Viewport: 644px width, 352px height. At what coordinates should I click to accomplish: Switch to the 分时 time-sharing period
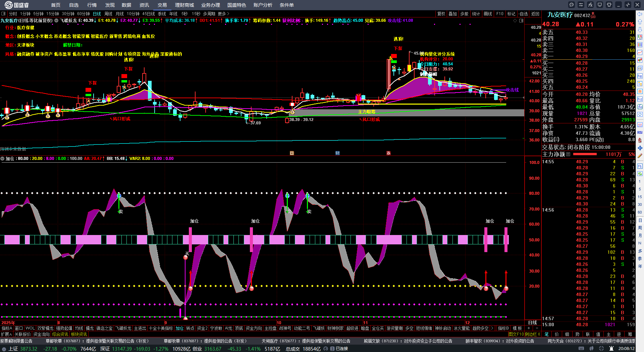(x=13, y=14)
